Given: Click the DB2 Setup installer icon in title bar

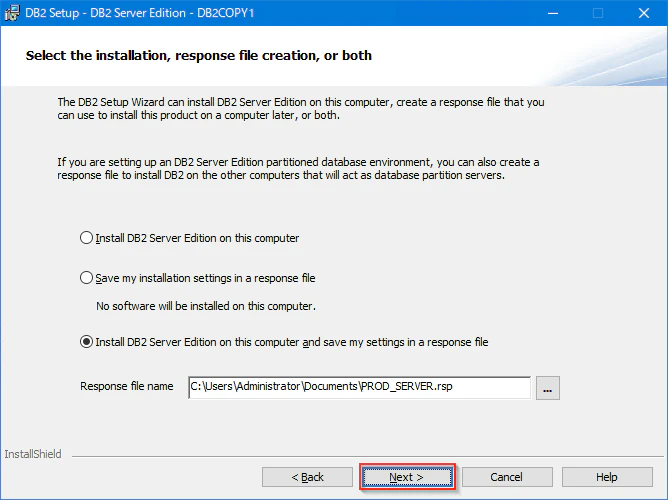Looking at the screenshot, I should pyautogui.click(x=12, y=13).
